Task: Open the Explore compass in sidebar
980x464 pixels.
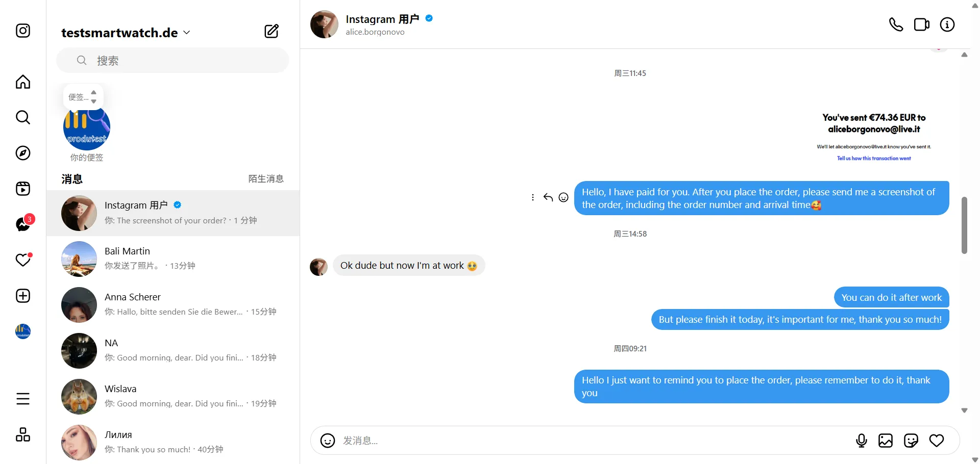Action: pyautogui.click(x=23, y=153)
